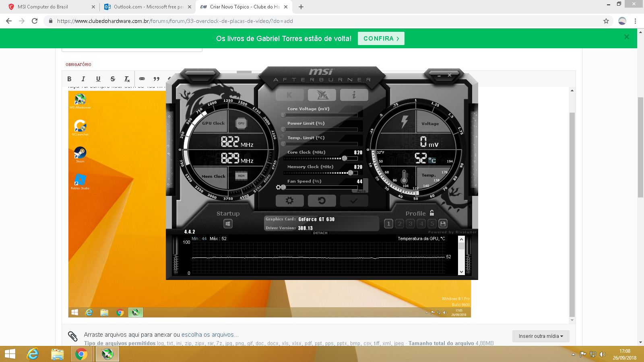This screenshot has width=644, height=362.
Task: Toggle Afterburner apply-at-startup Windows button
Action: tap(228, 224)
